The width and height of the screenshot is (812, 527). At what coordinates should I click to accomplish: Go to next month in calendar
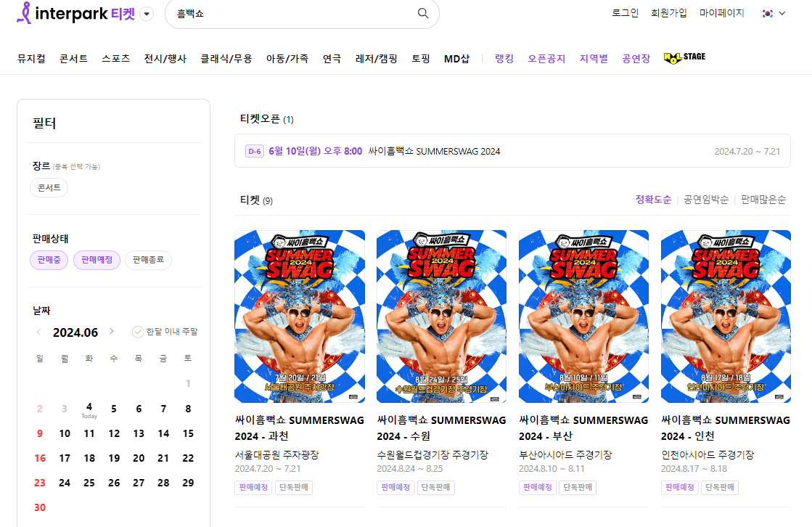(112, 331)
